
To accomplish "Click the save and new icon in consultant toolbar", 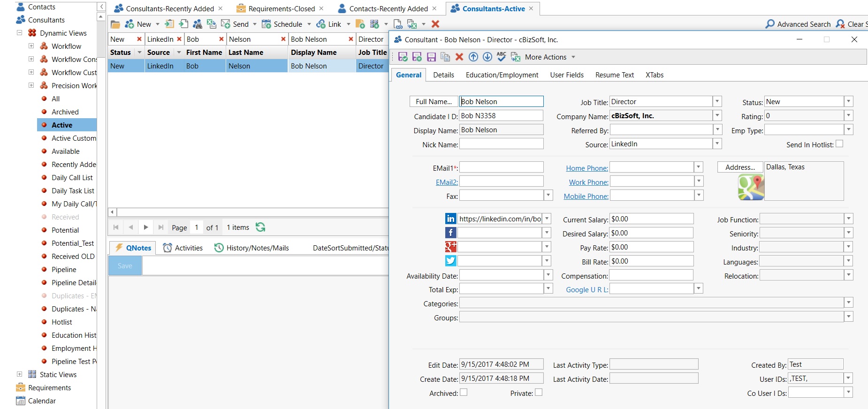I will coord(417,57).
